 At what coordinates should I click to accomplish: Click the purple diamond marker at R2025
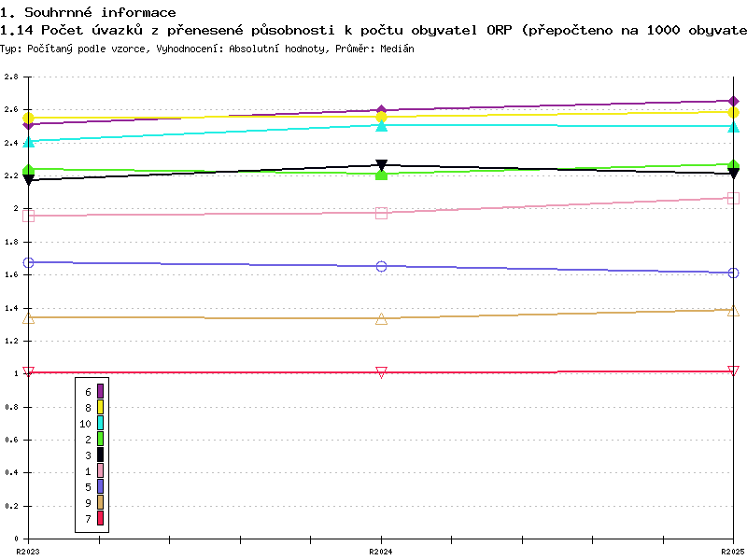pyautogui.click(x=733, y=101)
